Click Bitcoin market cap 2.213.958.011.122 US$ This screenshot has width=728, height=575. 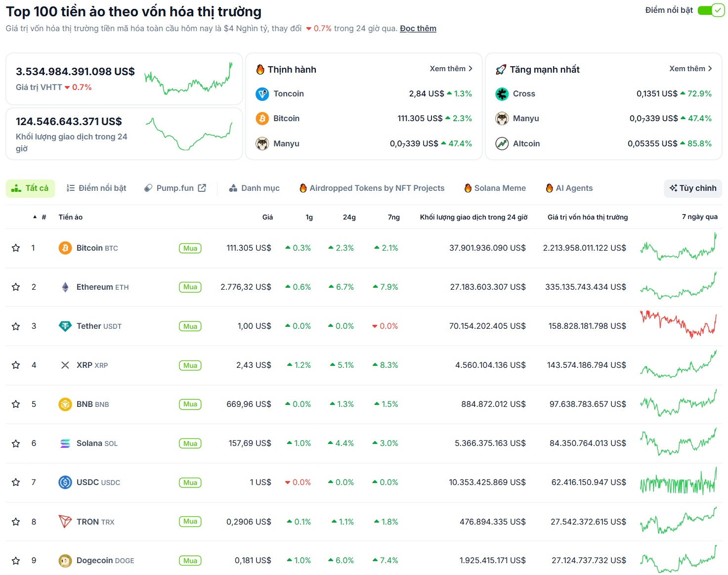point(585,248)
